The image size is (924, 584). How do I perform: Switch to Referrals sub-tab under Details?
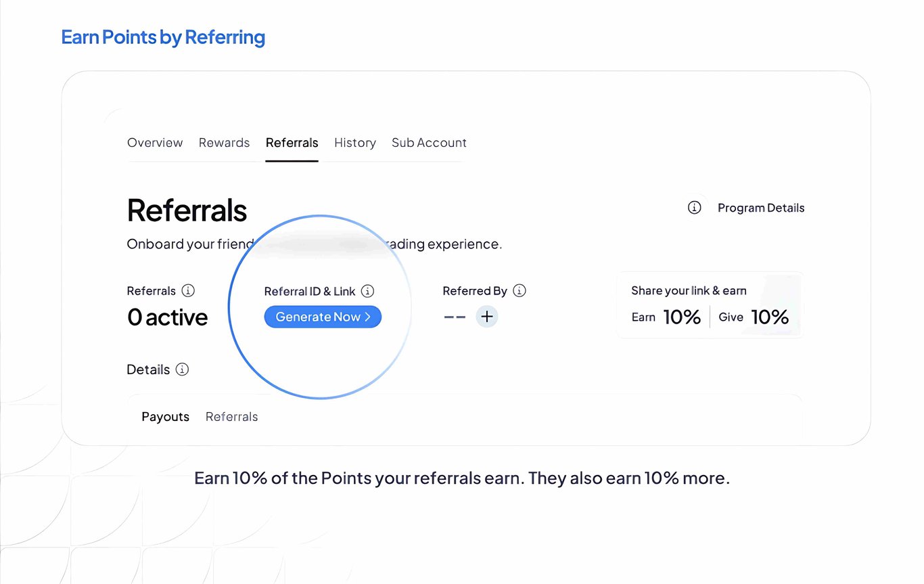[231, 417]
